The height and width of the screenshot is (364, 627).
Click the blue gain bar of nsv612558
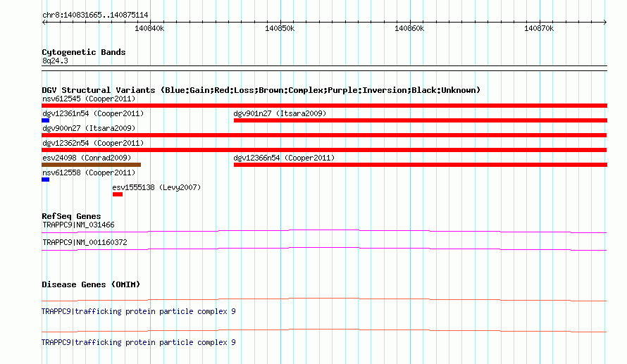pyautogui.click(x=46, y=180)
